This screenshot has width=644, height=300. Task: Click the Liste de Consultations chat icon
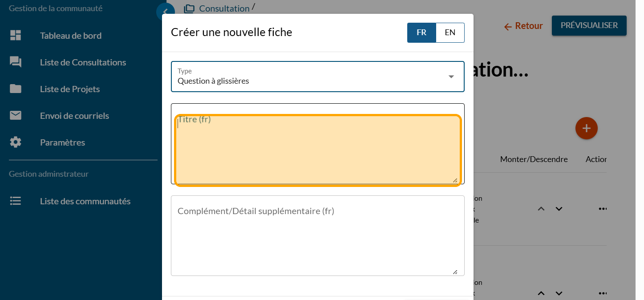[16, 62]
